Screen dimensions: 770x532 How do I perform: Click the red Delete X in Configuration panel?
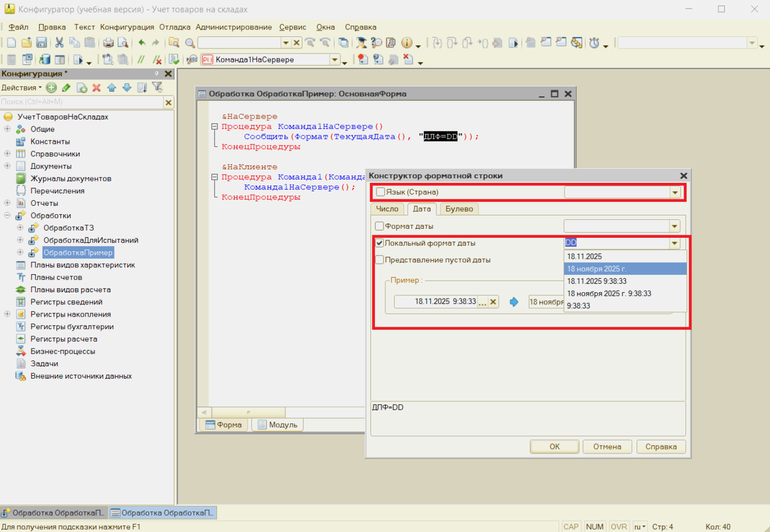click(96, 88)
